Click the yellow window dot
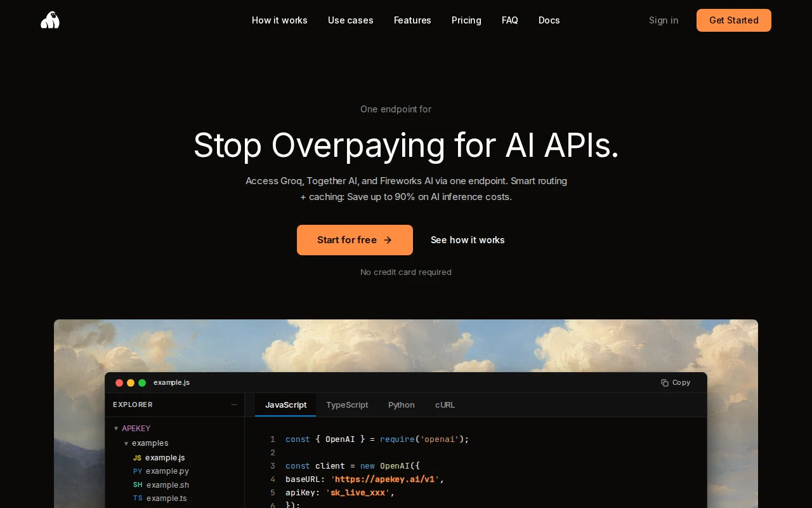 point(131,383)
